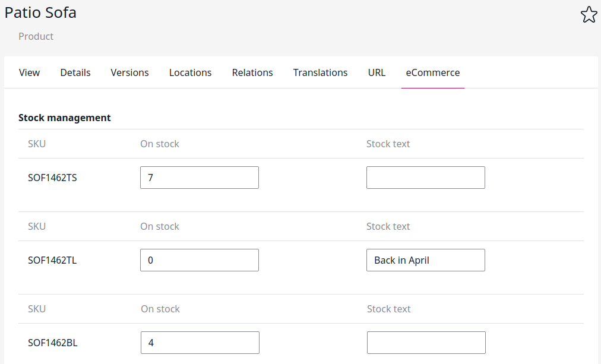Focus the Stock text field for SOF1462BL
The width and height of the screenshot is (601, 364).
coord(426,343)
